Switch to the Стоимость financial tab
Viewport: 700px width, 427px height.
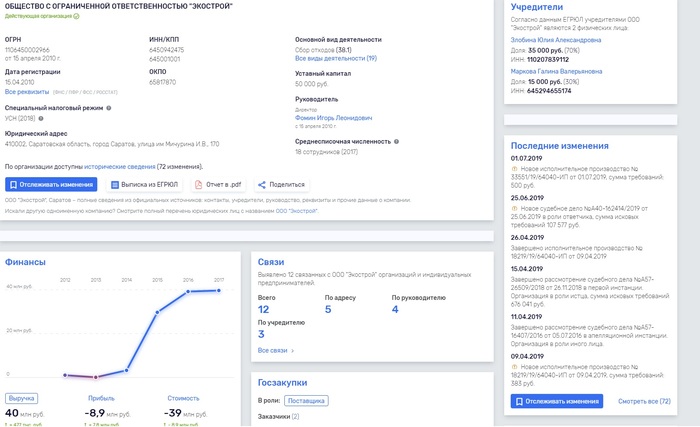pos(183,397)
